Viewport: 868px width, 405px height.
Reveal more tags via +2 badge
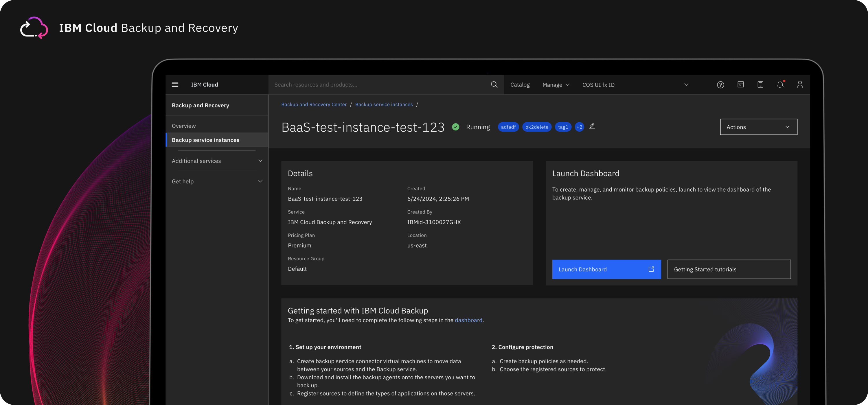click(579, 127)
